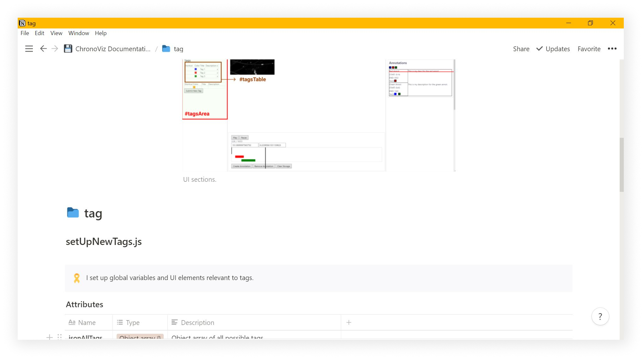Open the help question mark button
This screenshot has width=644, height=360.
coord(600,316)
